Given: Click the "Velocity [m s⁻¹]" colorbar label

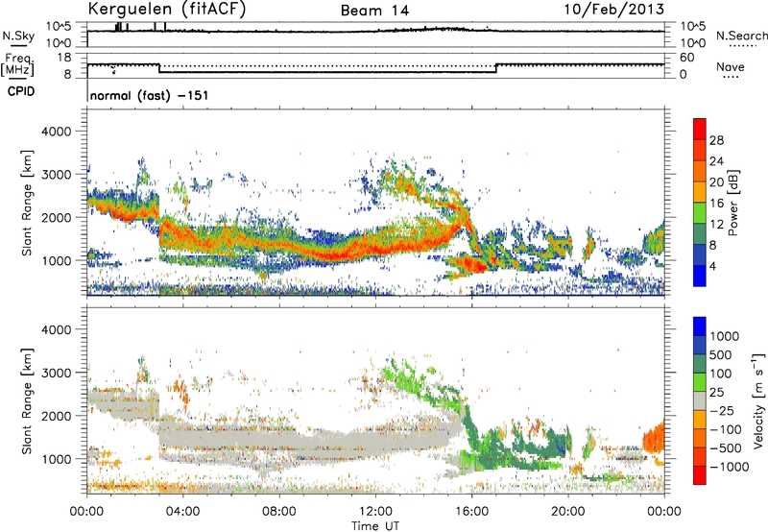Looking at the screenshot, I should 758,400.
